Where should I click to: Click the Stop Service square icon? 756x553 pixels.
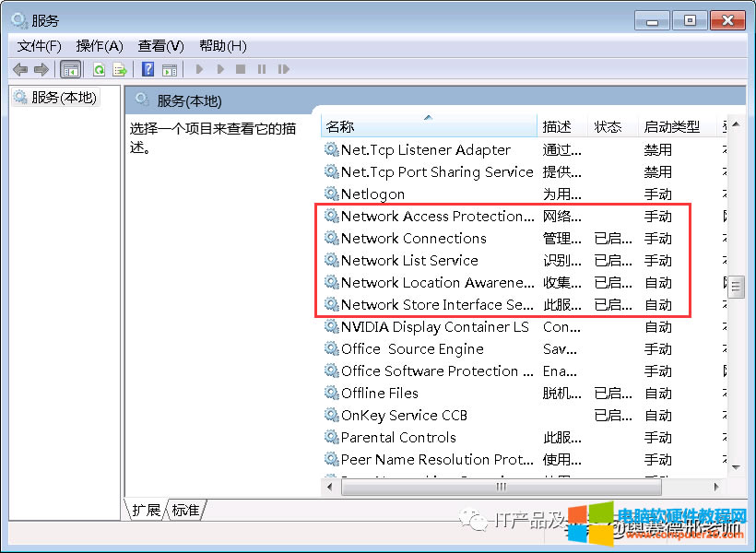241,69
